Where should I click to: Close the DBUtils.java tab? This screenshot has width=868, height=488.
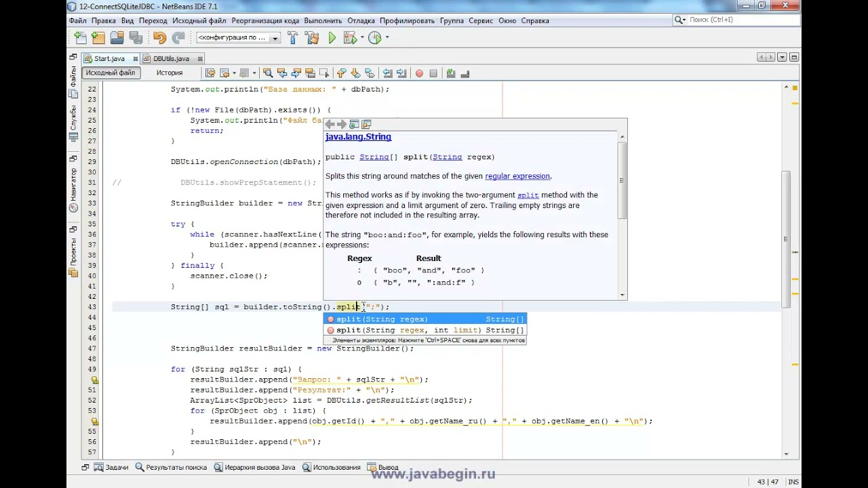[200, 58]
